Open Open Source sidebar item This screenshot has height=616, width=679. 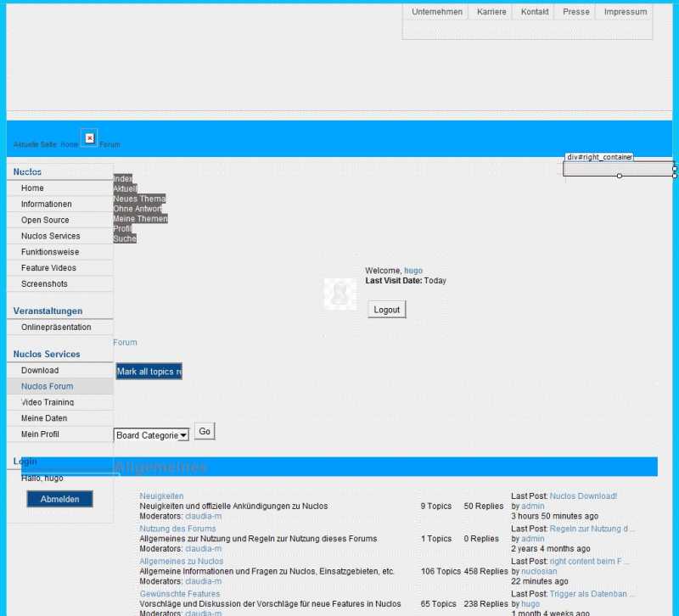tap(59, 220)
